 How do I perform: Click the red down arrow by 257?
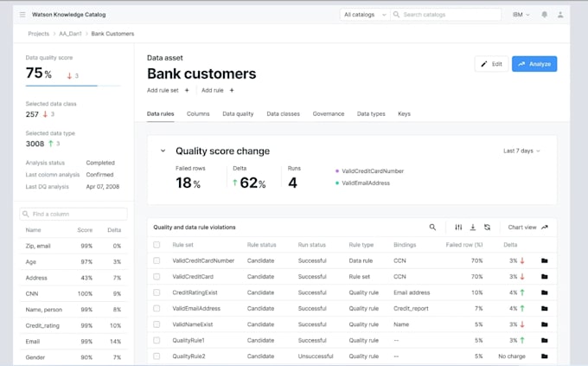pyautogui.click(x=45, y=114)
